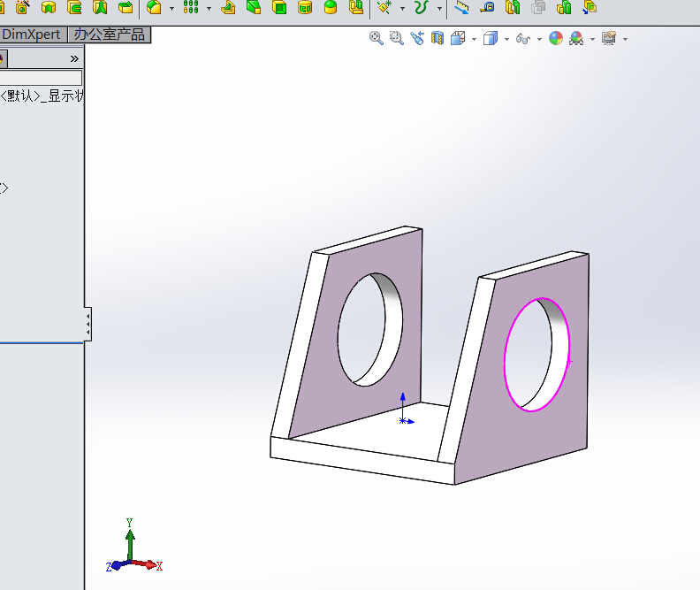Select the Hole Wizard tool
The height and width of the screenshot is (590, 700).
[x=22, y=7]
